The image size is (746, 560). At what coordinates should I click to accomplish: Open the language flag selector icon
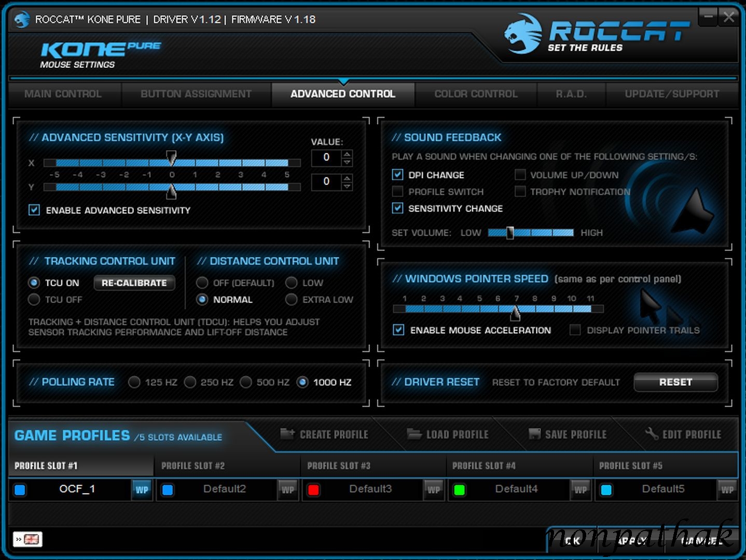click(x=28, y=539)
